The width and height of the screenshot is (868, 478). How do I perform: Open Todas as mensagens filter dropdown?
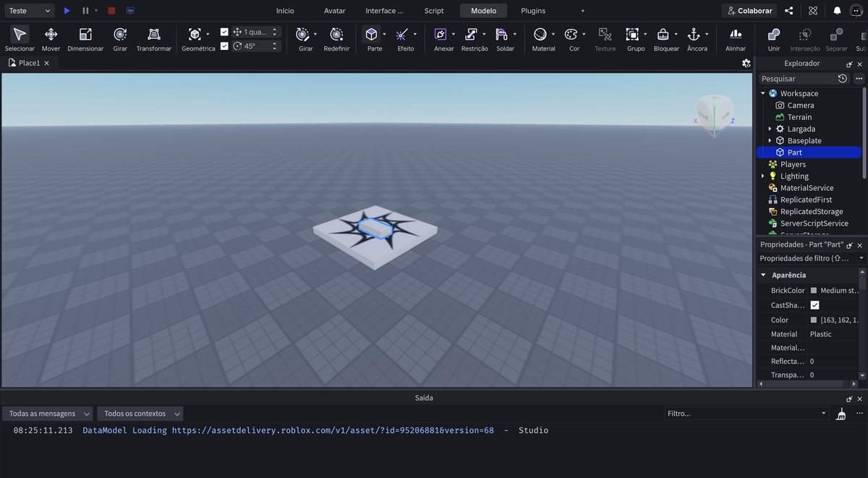coord(48,414)
